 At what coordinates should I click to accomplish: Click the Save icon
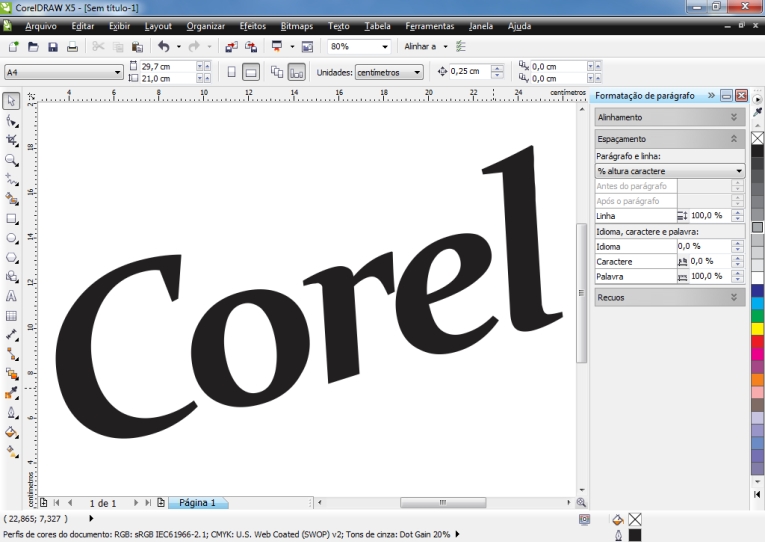click(x=53, y=47)
